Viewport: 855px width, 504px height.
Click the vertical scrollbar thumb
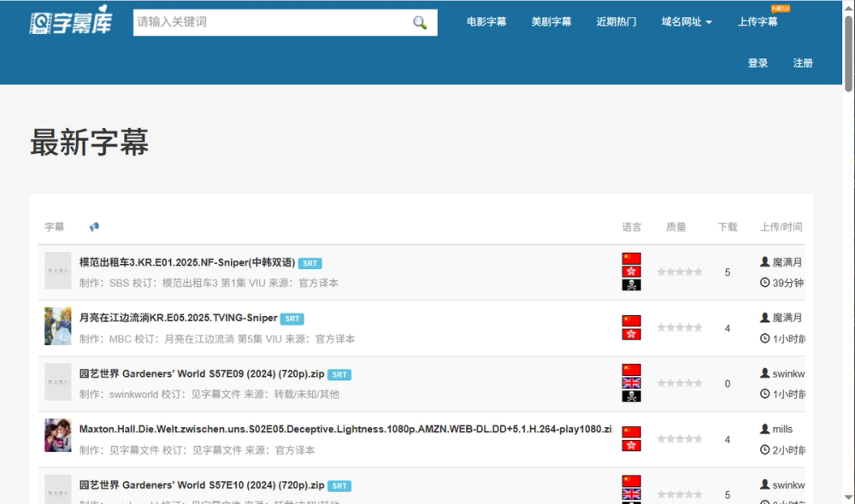click(x=848, y=54)
